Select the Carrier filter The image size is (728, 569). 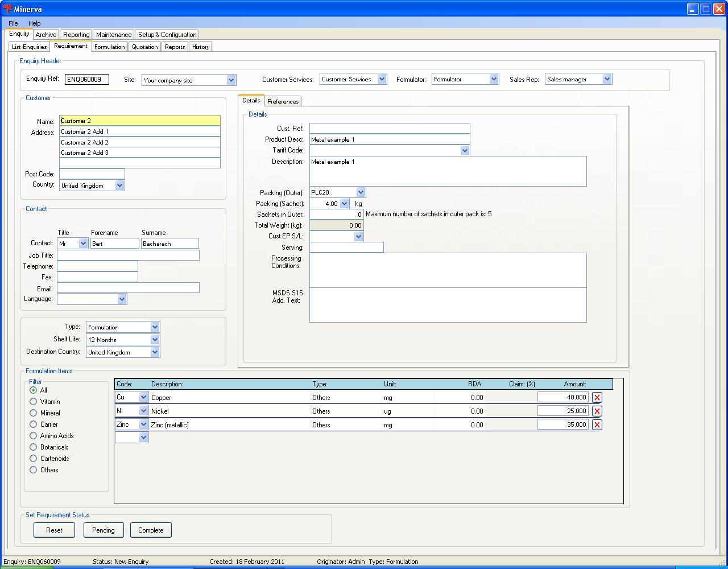pyautogui.click(x=34, y=424)
